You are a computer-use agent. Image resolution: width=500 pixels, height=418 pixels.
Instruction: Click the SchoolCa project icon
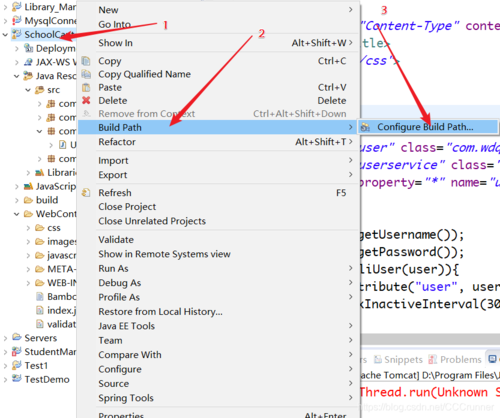click(x=17, y=34)
